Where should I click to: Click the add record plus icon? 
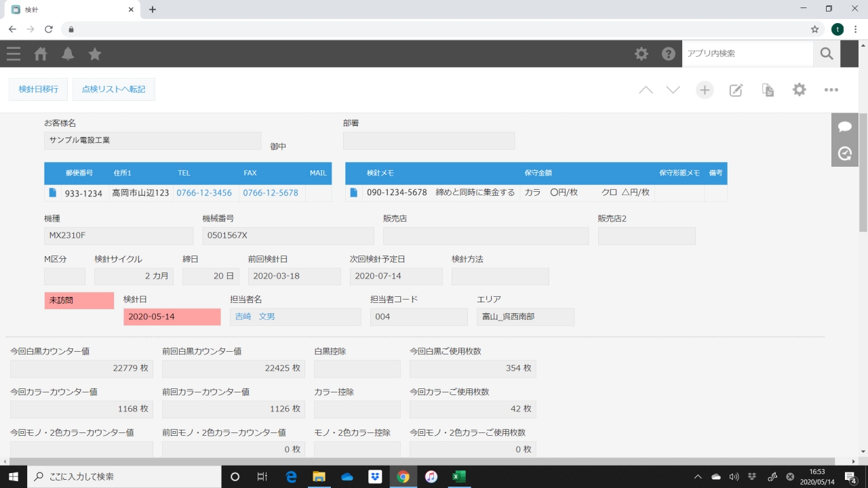click(705, 90)
